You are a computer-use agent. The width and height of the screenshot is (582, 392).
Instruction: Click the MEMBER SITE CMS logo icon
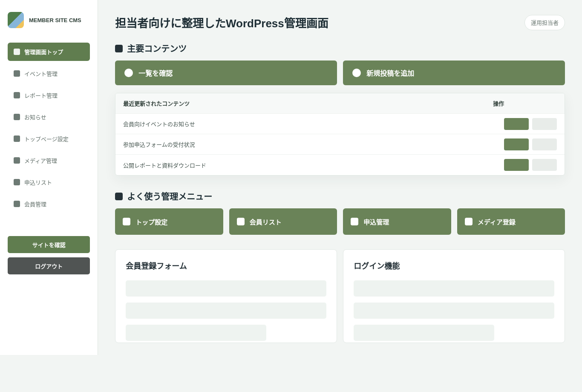[16, 20]
